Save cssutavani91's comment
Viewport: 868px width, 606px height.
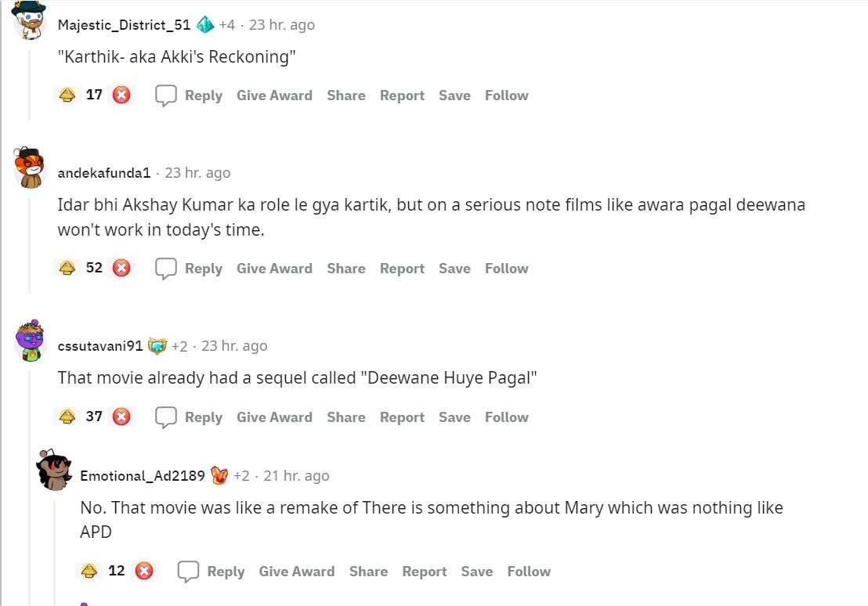pos(454,417)
